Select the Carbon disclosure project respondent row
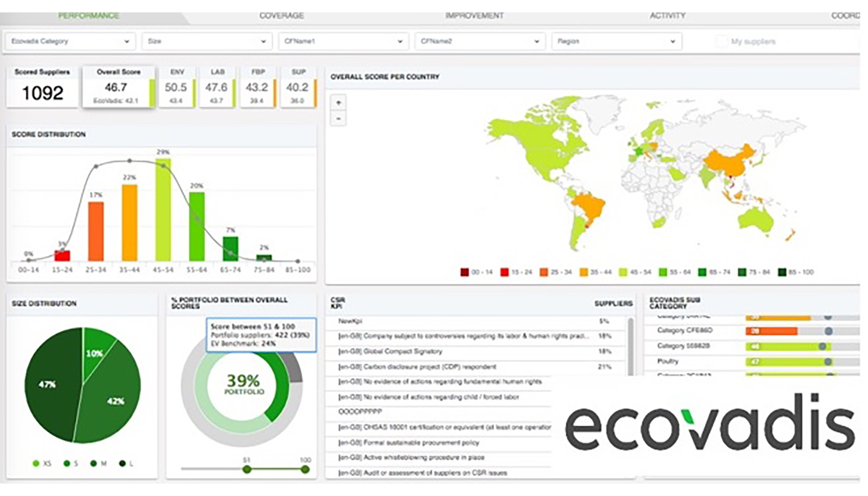 (x=475, y=367)
